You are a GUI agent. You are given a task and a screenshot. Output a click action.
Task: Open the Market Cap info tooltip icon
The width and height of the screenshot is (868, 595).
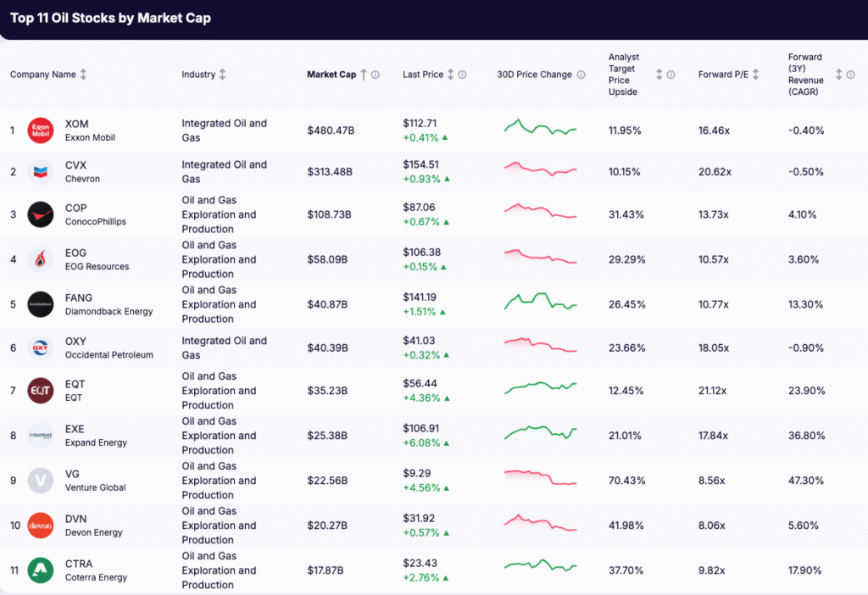click(374, 74)
